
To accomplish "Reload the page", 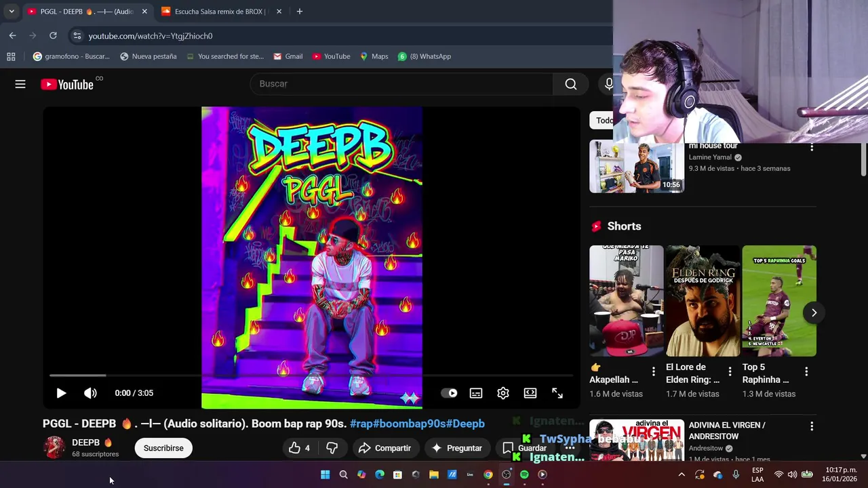I will (53, 35).
